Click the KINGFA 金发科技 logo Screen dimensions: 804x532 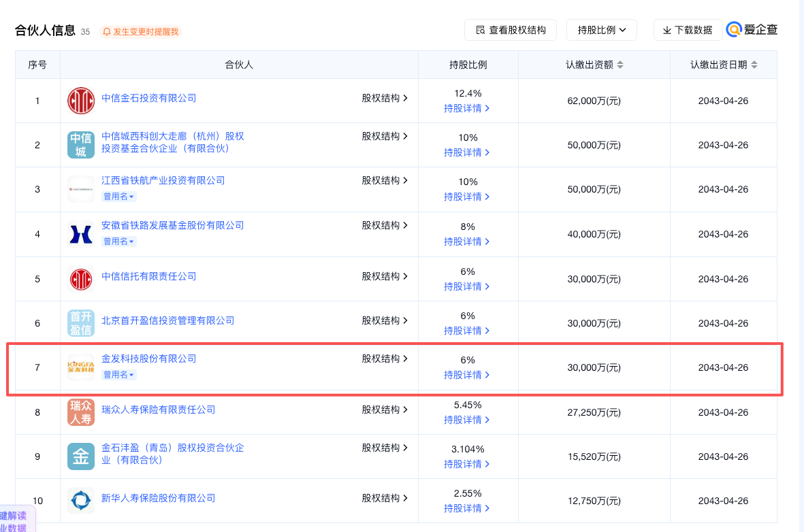81,367
